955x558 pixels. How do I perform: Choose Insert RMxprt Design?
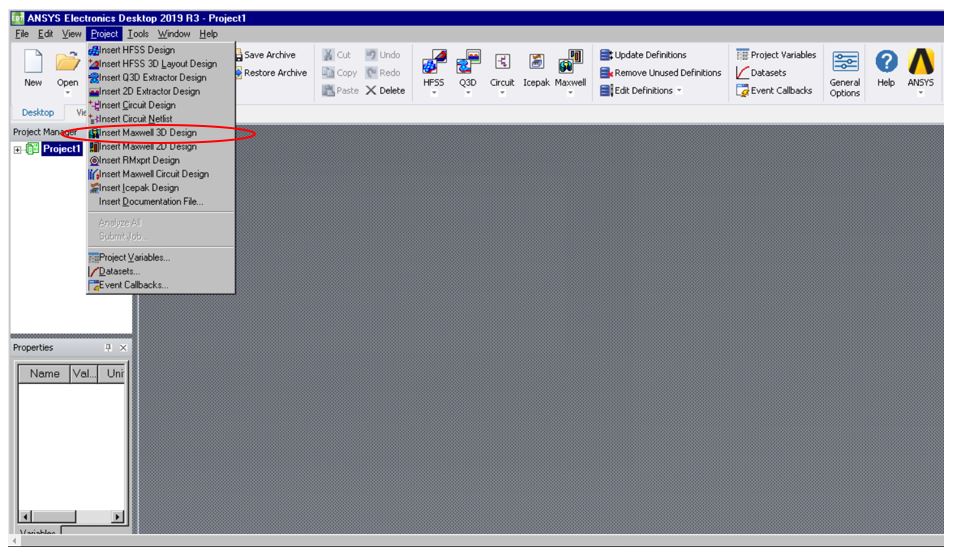(161, 160)
